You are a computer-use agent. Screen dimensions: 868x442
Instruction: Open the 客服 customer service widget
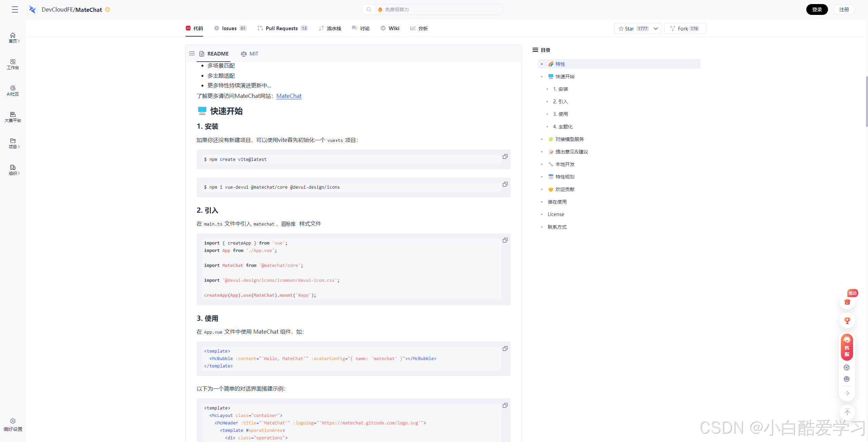tap(847, 347)
